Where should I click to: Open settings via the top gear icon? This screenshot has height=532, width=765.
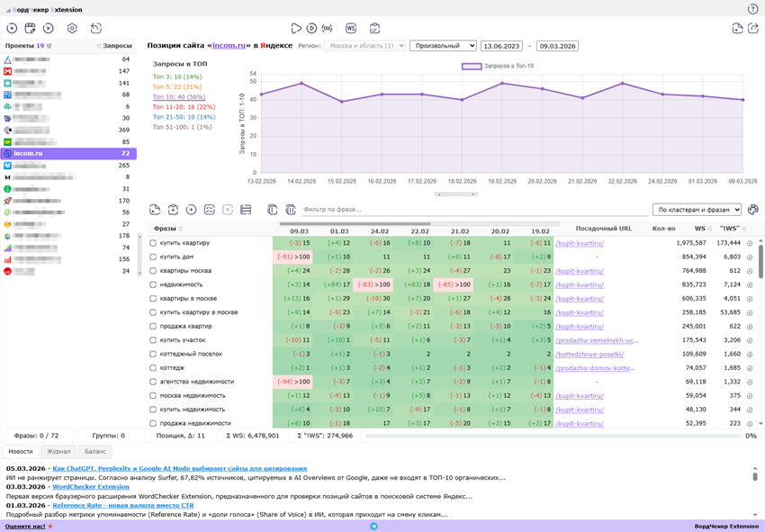pyautogui.click(x=72, y=29)
